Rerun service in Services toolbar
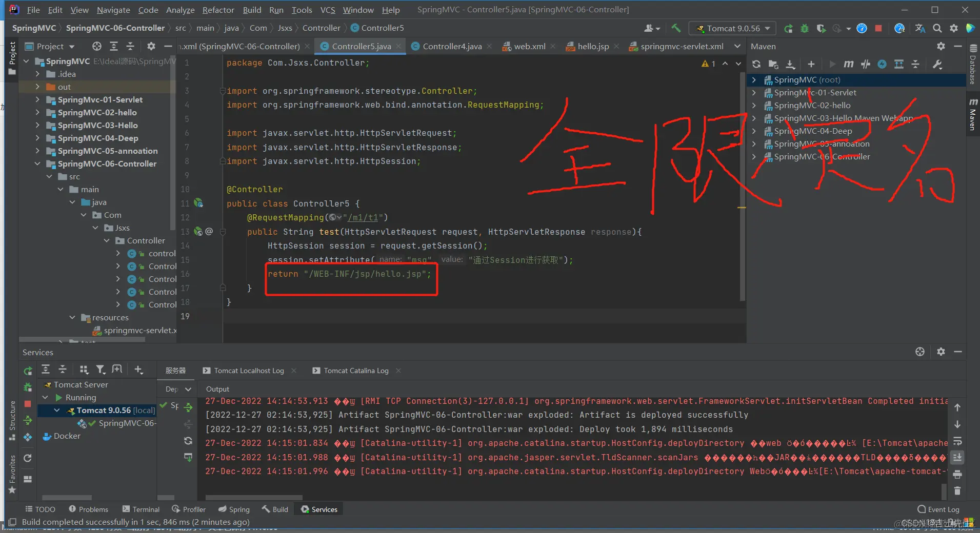This screenshot has height=533, width=980. pos(28,370)
